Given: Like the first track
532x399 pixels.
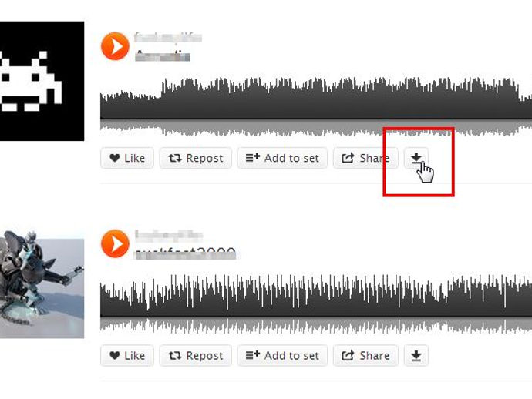Looking at the screenshot, I should click(127, 158).
